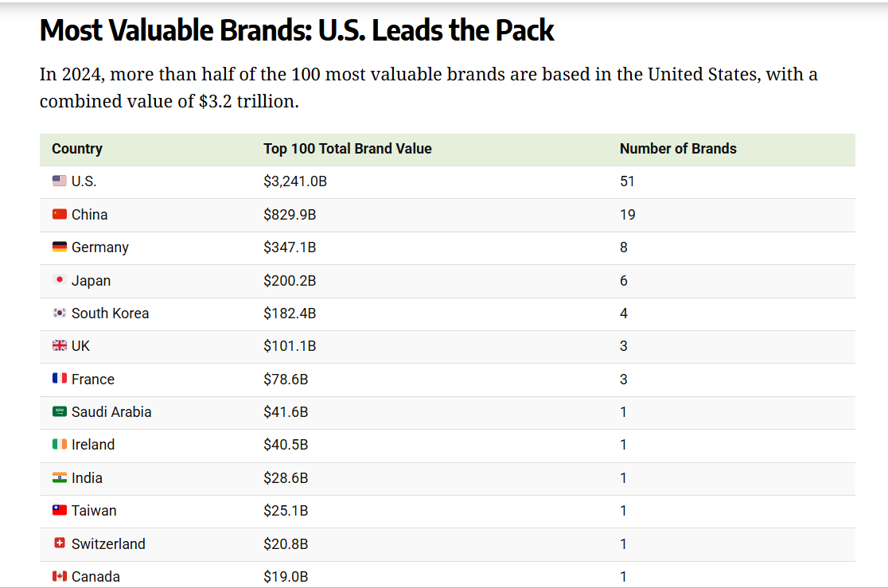This screenshot has width=888, height=588.
Task: Click the UK flag icon
Action: [60, 345]
